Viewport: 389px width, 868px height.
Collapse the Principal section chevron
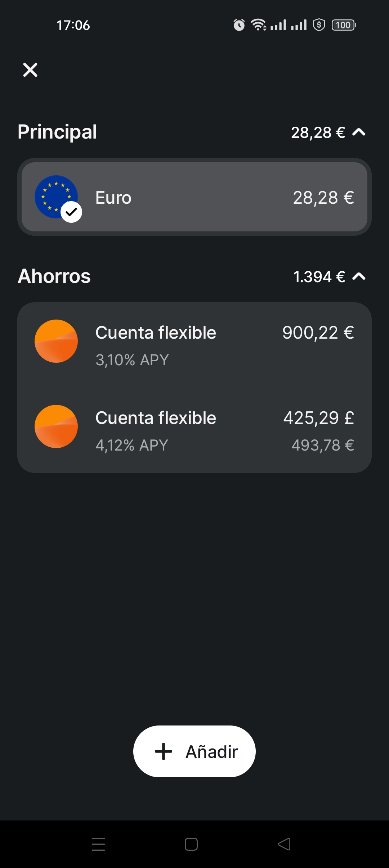(359, 132)
